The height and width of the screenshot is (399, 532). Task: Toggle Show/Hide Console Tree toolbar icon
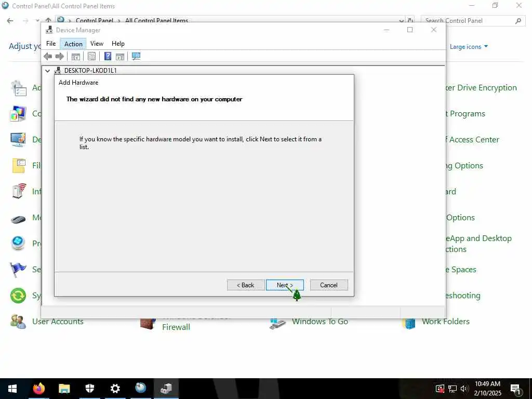(76, 56)
